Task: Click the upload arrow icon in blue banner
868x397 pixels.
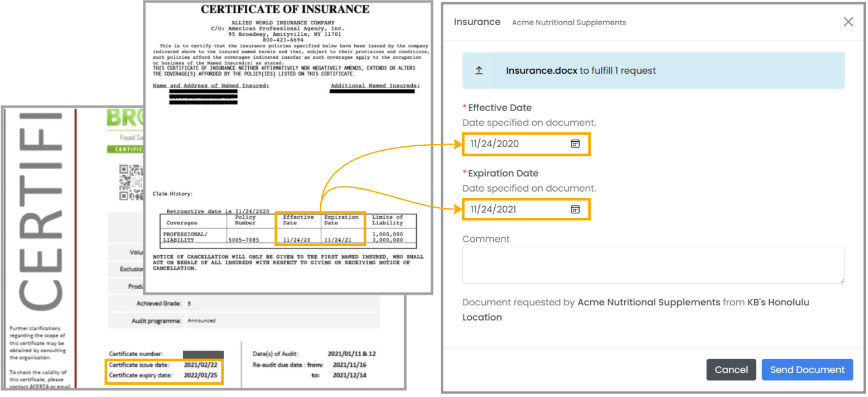Action: pos(478,71)
